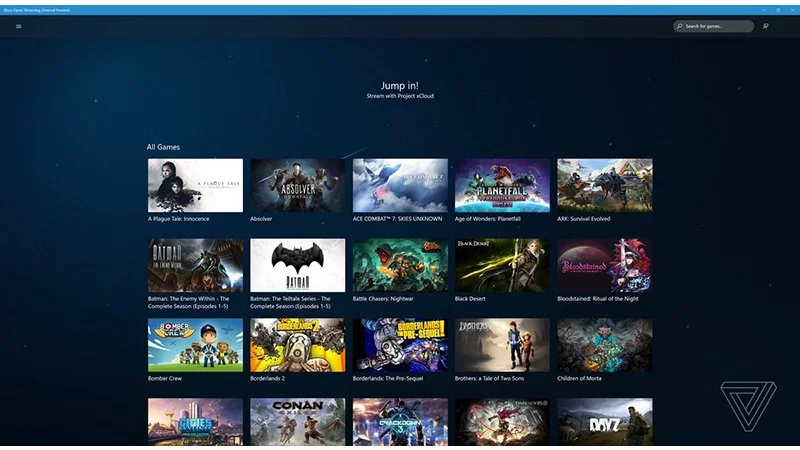Click the search magnifier icon beside search box

pyautogui.click(x=765, y=26)
